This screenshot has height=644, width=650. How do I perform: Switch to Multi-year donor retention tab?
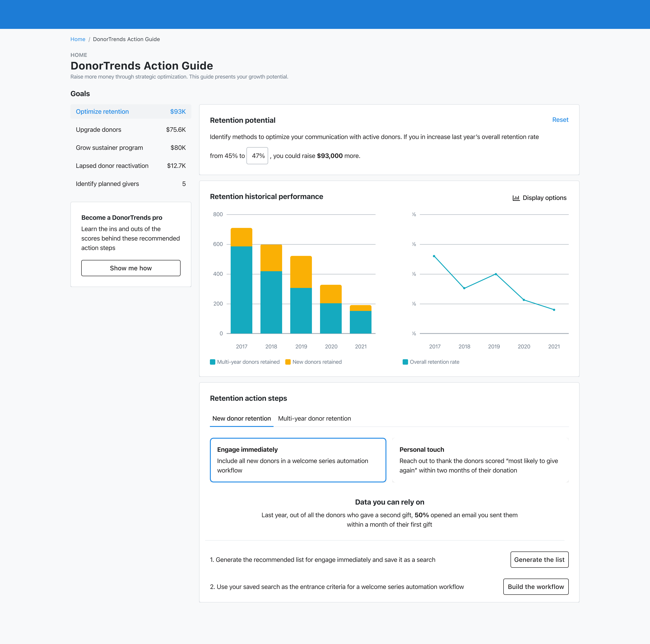click(314, 418)
